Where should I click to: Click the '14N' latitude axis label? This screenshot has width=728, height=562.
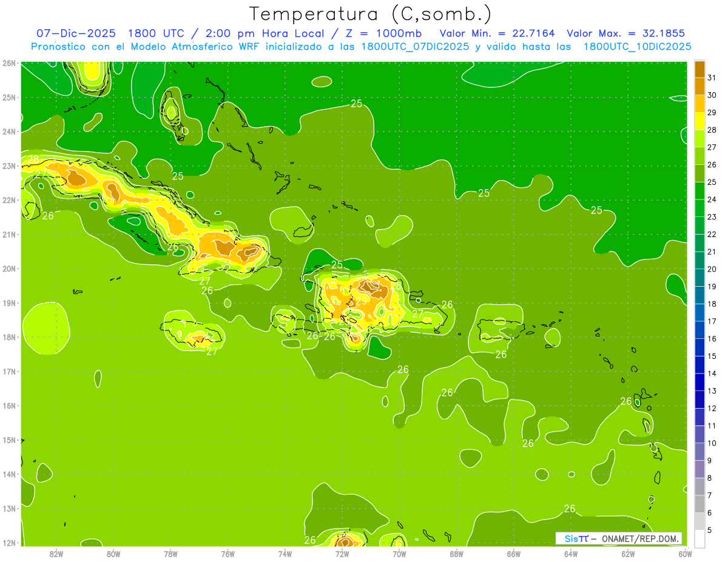pos(9,474)
